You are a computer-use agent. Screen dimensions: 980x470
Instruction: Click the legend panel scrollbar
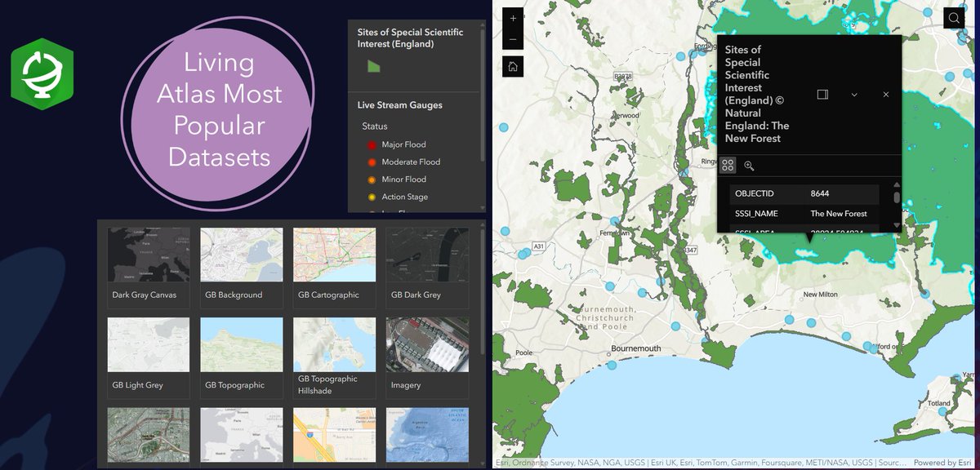(x=483, y=94)
